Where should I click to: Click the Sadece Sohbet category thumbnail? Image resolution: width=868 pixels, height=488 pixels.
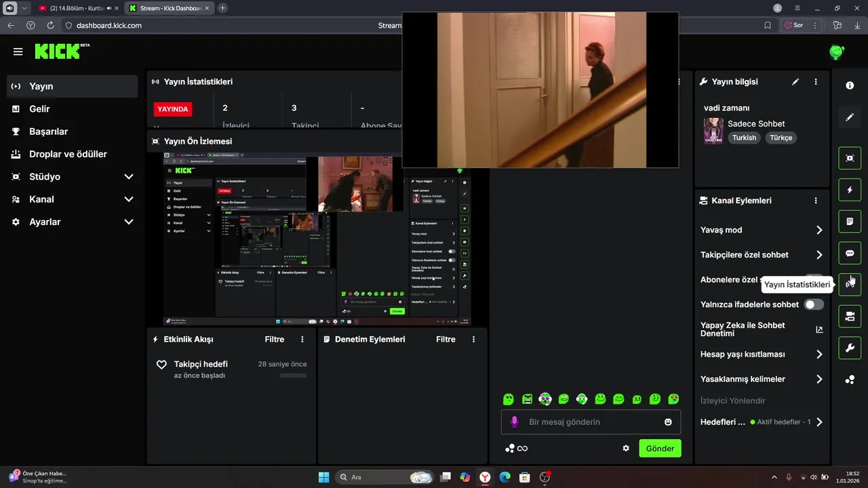pos(713,131)
